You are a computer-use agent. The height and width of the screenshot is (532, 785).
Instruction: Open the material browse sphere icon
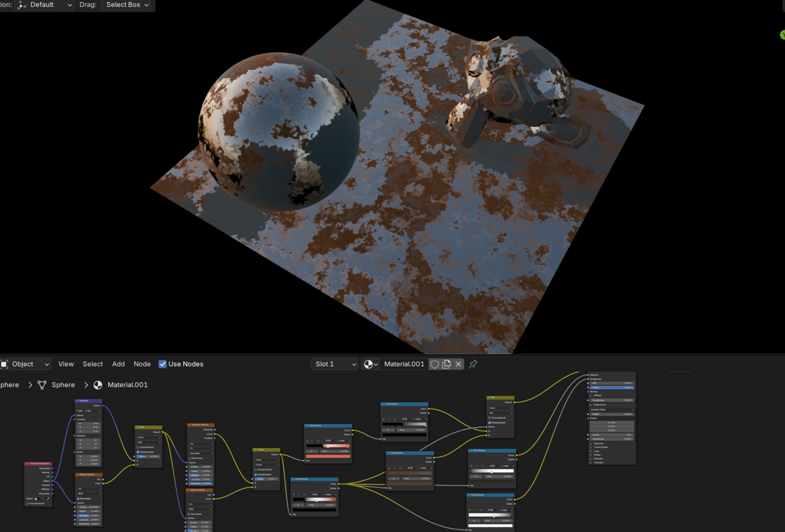point(370,364)
